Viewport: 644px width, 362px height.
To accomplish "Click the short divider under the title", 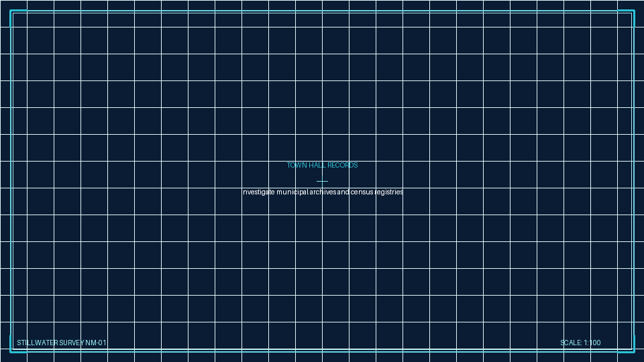I will 322,181.
